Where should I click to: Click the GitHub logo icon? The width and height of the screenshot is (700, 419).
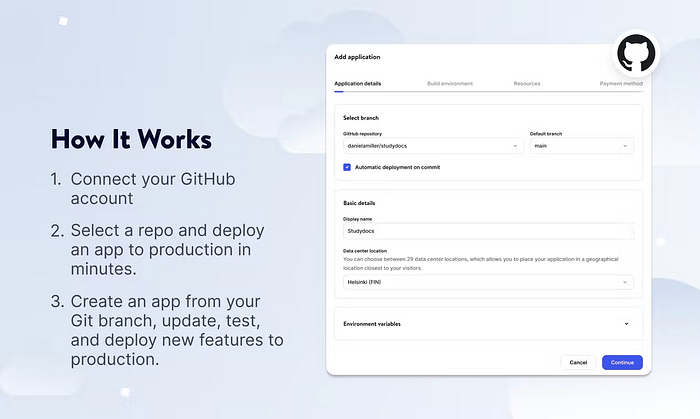pyautogui.click(x=636, y=53)
